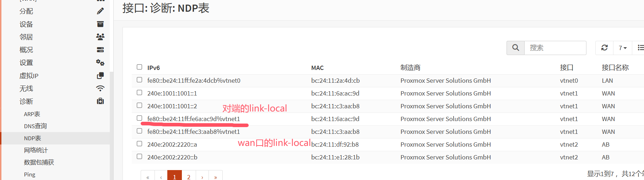Click the archive box icon beside 设备
Viewport: 644px width, 180px height.
100,24
